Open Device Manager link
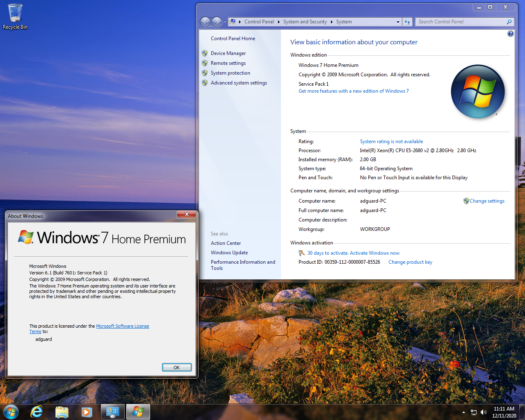Viewport: 525px width, 420px height. click(x=228, y=53)
